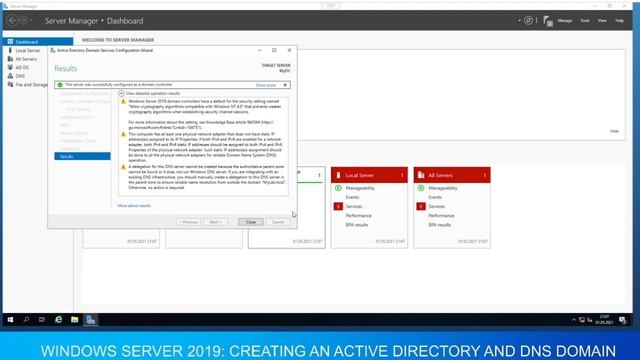This screenshot has height=360, width=640.
Task: Click Services alert in All Servers tile
Action: point(437,207)
